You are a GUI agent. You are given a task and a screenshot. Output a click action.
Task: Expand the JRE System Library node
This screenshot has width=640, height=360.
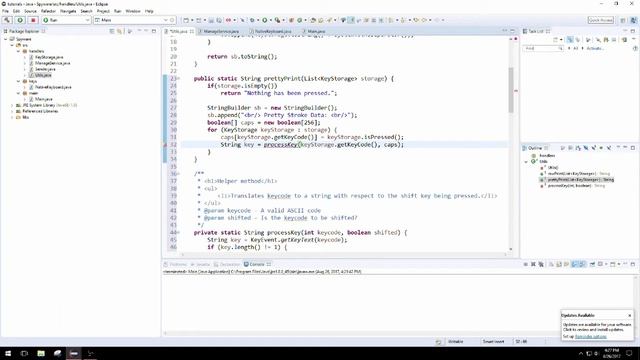12,105
